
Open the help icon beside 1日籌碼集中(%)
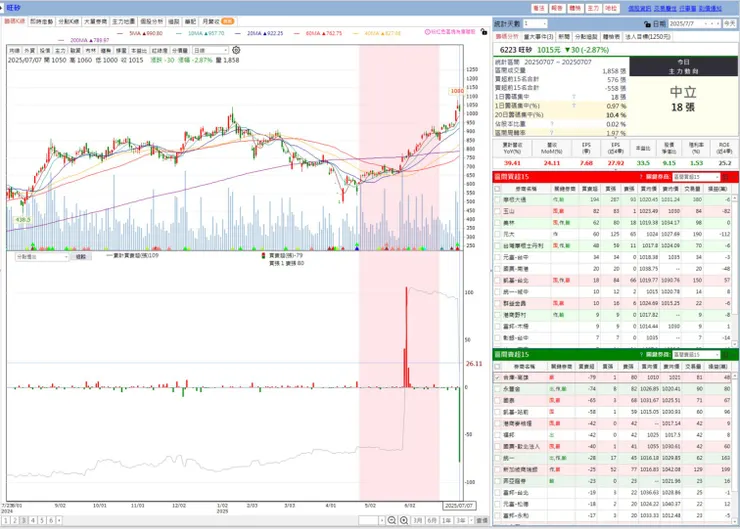coord(574,106)
